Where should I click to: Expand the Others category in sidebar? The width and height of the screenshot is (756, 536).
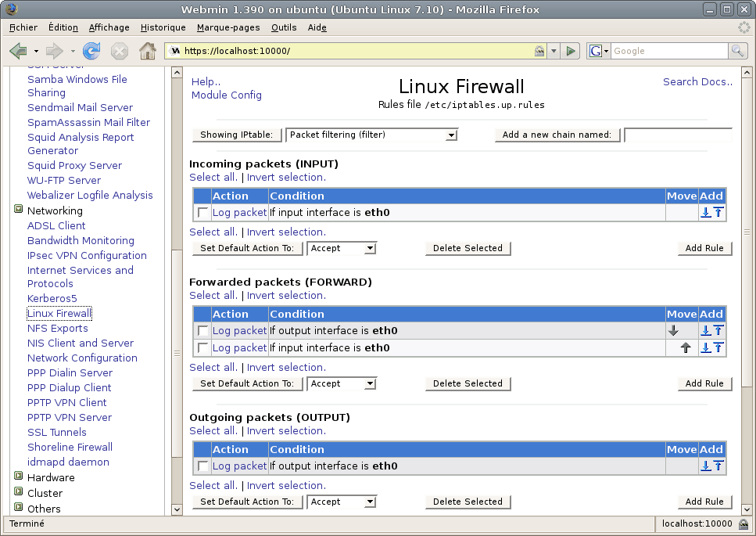18,506
